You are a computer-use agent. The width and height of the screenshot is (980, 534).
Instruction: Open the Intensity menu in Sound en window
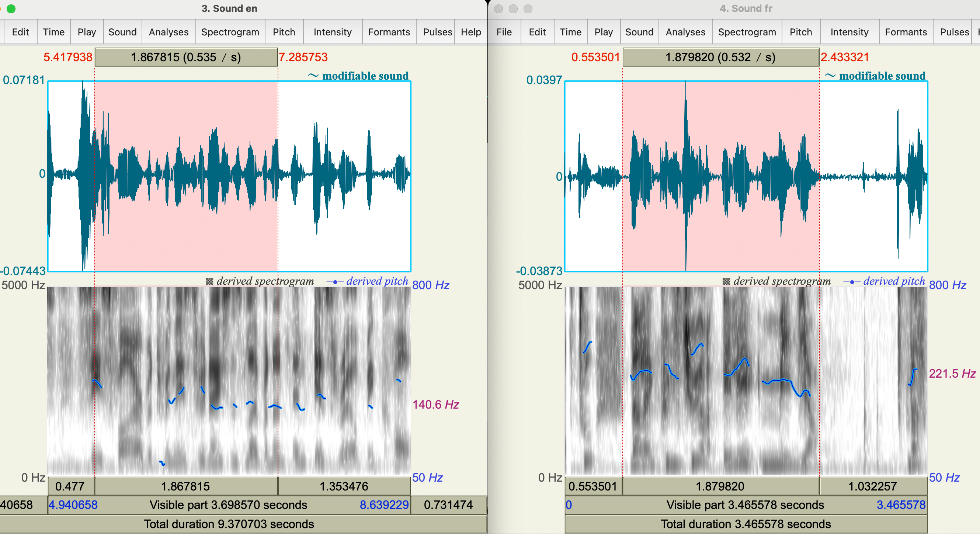pos(333,32)
